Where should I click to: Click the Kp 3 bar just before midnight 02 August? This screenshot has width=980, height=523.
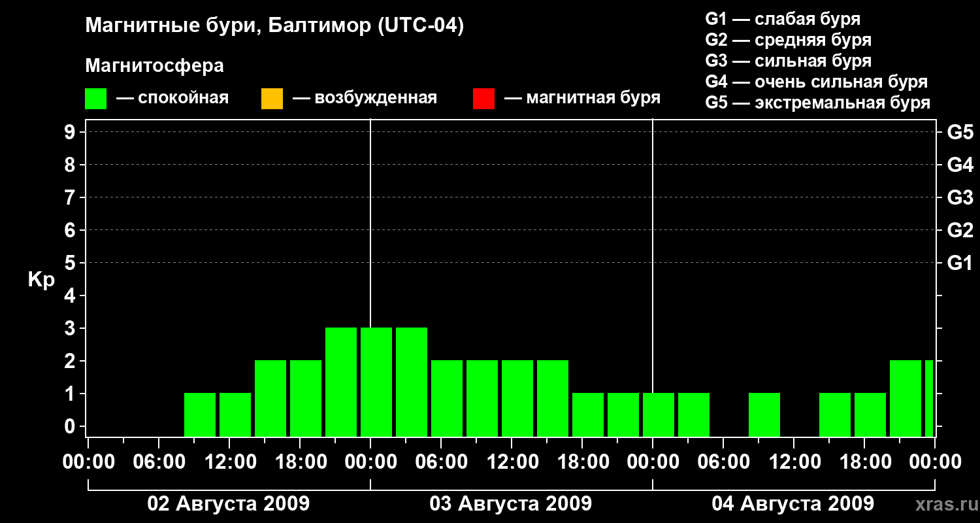click(341, 382)
